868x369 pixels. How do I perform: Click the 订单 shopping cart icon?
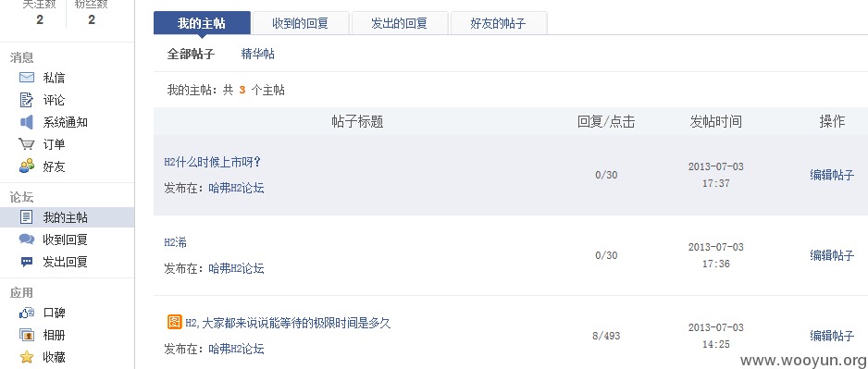point(27,144)
